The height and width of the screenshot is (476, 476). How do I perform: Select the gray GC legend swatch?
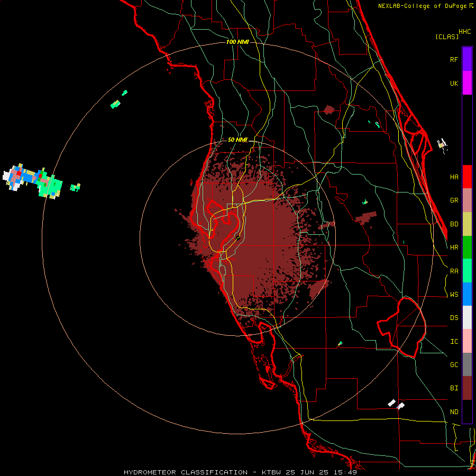point(467,364)
